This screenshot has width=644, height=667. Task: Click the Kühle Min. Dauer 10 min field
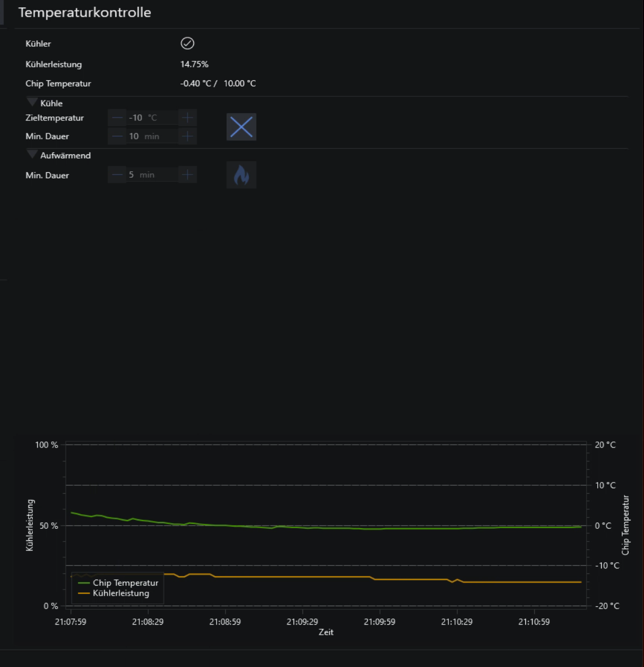click(x=152, y=137)
